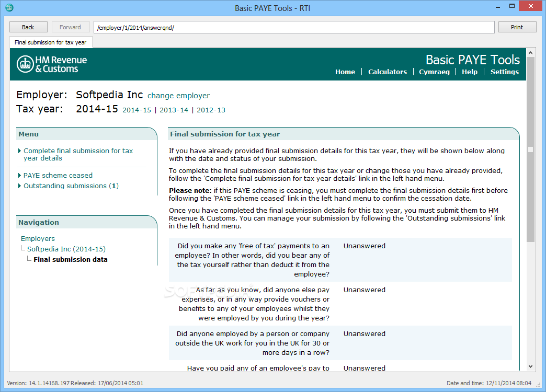Click 'Unanswered' for 'free of tax' payments question
Image resolution: width=546 pixels, height=392 pixels.
coord(364,246)
